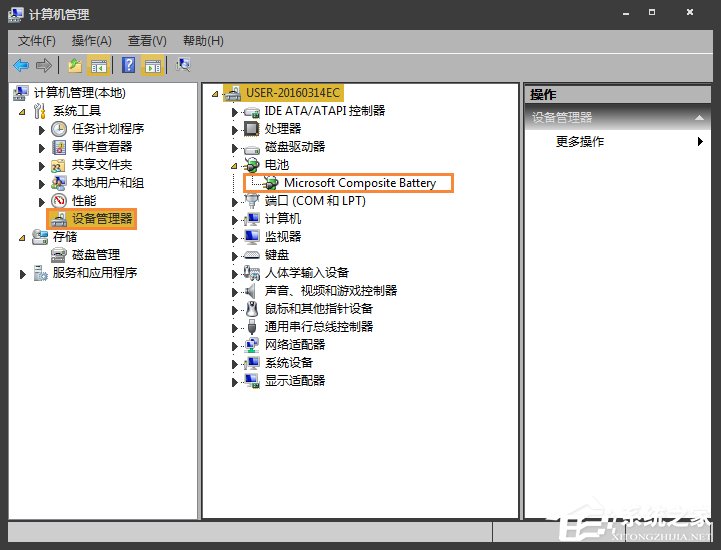The image size is (721, 550).
Task: Select 显示适配器 device category
Action: 295,380
